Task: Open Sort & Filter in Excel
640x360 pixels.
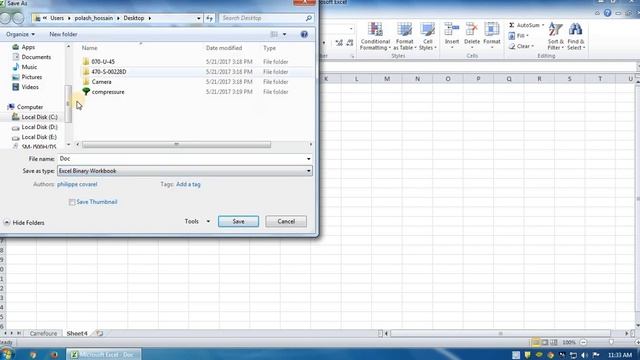Action: (556, 36)
